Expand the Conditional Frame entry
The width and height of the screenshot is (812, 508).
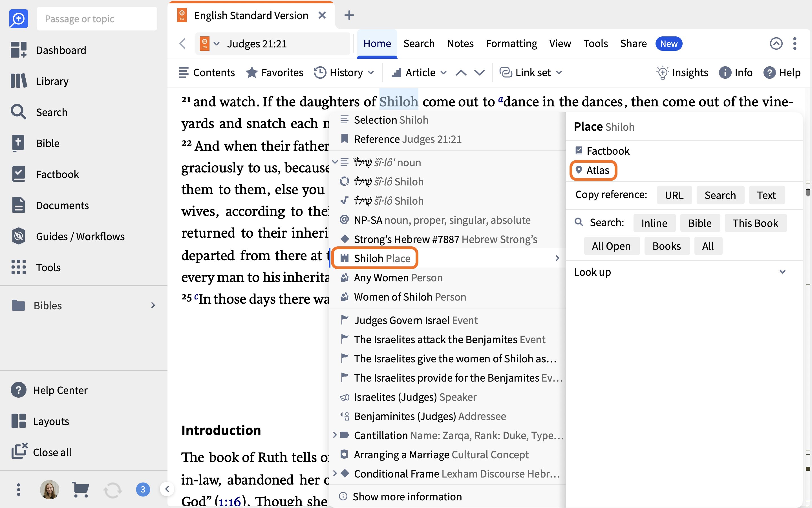tap(335, 473)
